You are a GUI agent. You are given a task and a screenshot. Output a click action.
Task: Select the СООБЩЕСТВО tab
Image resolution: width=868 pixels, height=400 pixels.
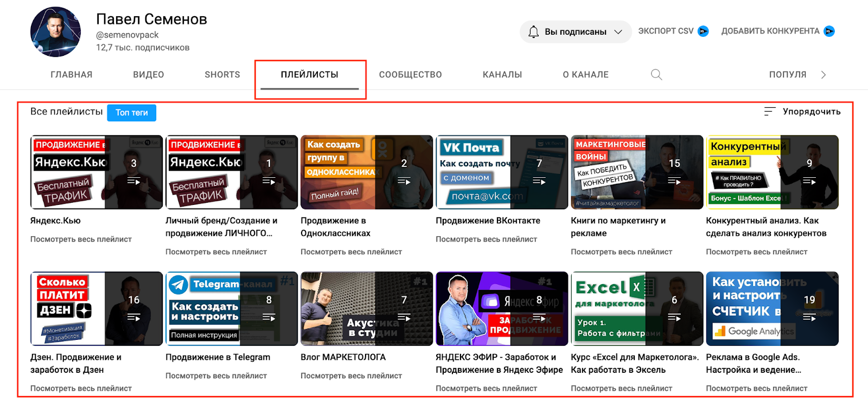(410, 75)
